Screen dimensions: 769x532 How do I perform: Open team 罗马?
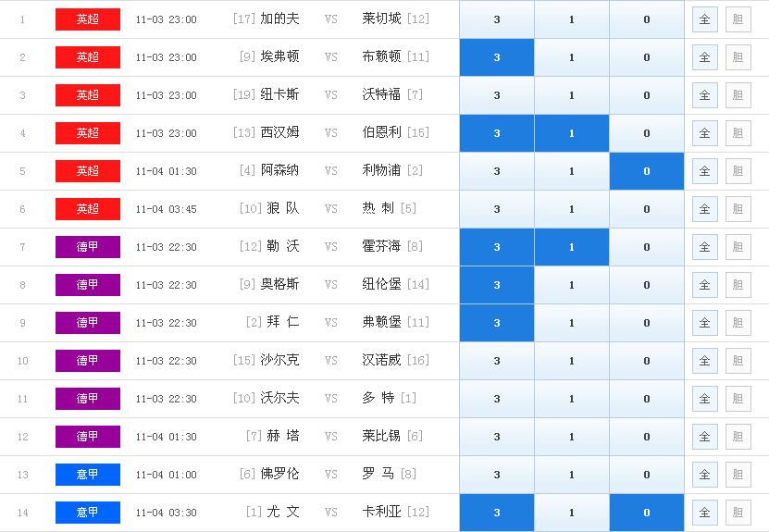tap(378, 474)
